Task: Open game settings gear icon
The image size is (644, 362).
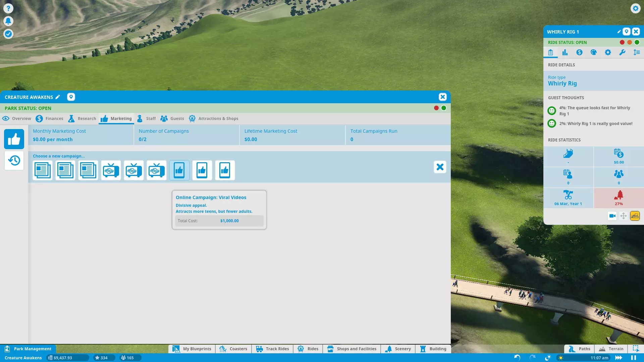Action: point(635,8)
